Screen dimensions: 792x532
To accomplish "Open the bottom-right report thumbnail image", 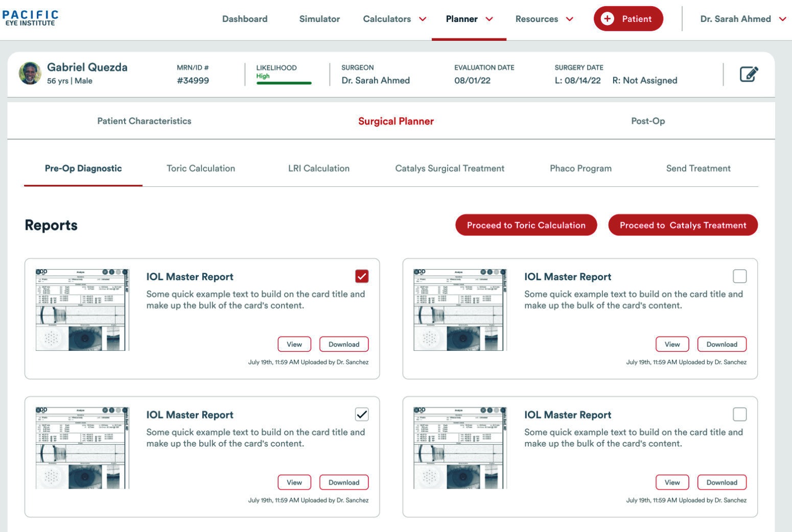I will coord(460,448).
